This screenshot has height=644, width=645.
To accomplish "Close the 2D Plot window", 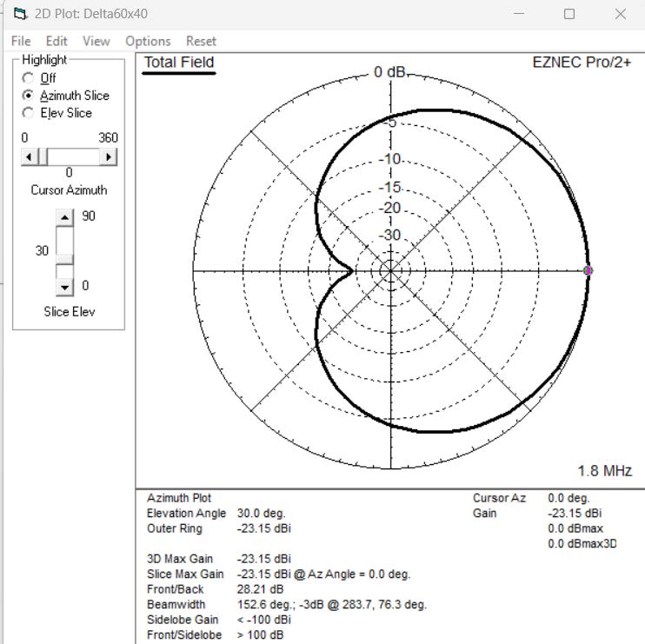I will point(620,14).
